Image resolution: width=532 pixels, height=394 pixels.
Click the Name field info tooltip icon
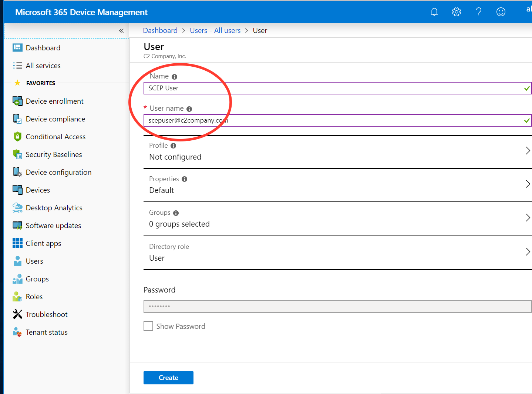[174, 76]
